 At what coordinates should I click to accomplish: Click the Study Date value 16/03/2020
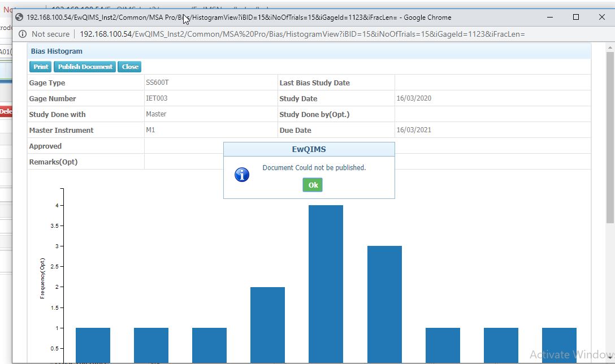(x=414, y=98)
